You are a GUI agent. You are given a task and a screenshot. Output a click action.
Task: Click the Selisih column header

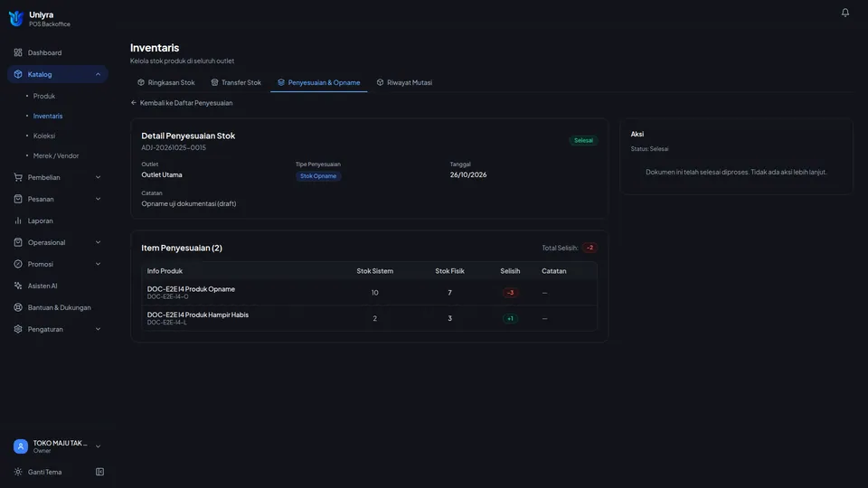tap(510, 271)
